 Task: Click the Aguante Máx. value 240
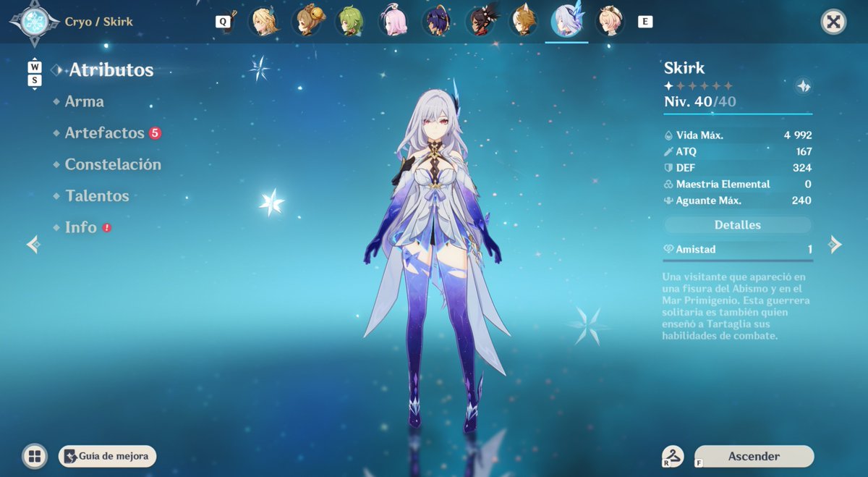(x=802, y=200)
